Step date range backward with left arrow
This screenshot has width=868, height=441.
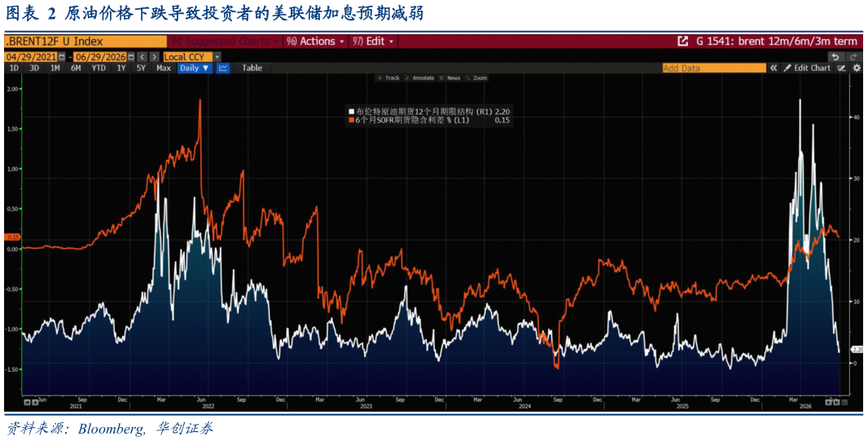pos(142,56)
